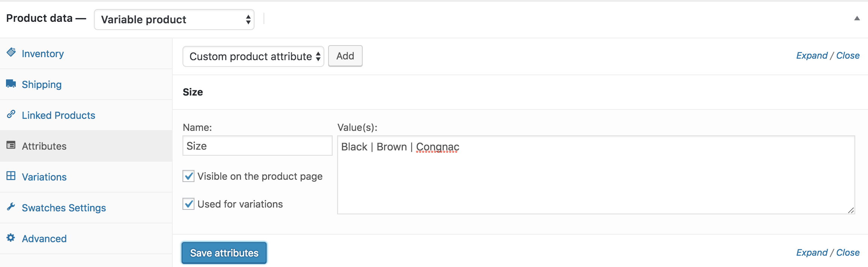Click the Inventory tag icon
Viewport: 868px width, 267px height.
11,52
